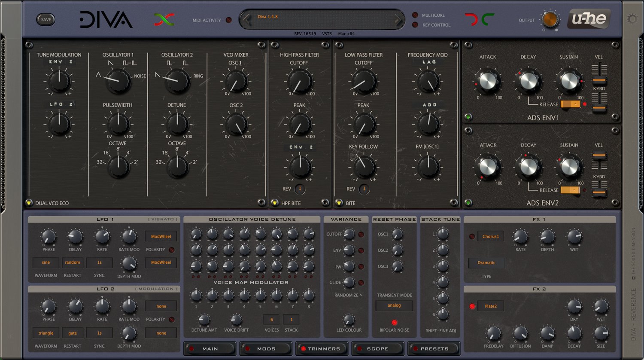The height and width of the screenshot is (360, 644).
Task: Toggle the Low Pass Filter REV button
Action: point(364,189)
